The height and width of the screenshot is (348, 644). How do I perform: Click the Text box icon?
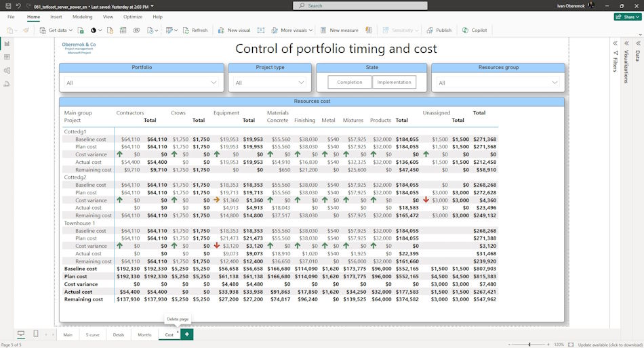261,30
